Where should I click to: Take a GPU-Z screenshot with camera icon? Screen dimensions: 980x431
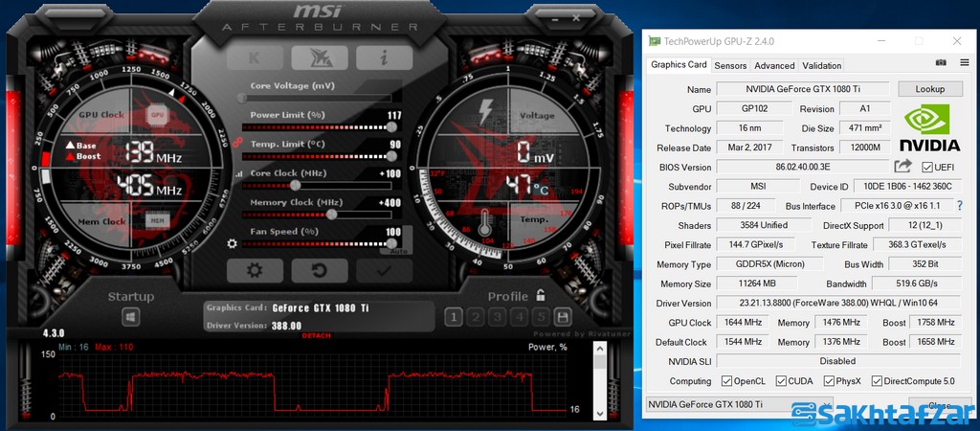pyautogui.click(x=941, y=62)
